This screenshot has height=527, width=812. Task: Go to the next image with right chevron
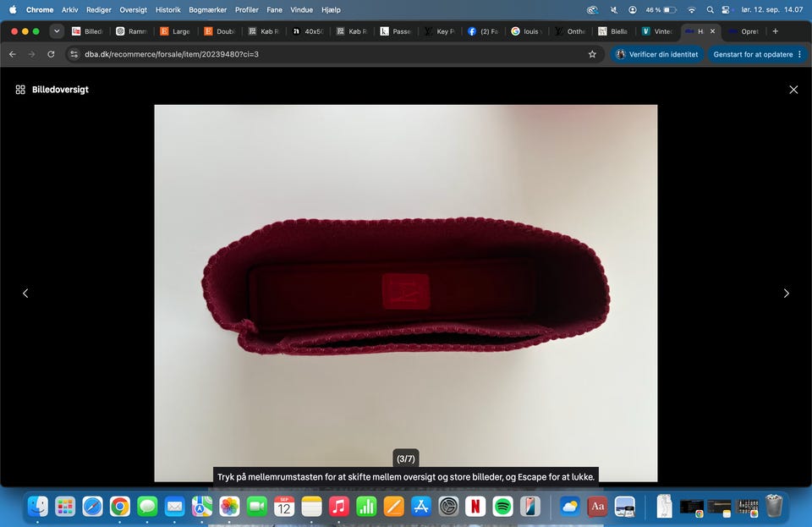pos(786,294)
